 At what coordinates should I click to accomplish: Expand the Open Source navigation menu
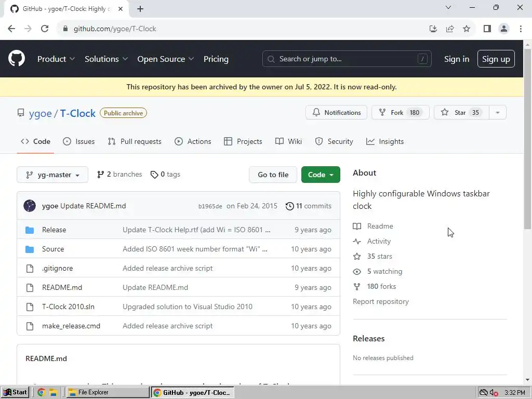166,59
